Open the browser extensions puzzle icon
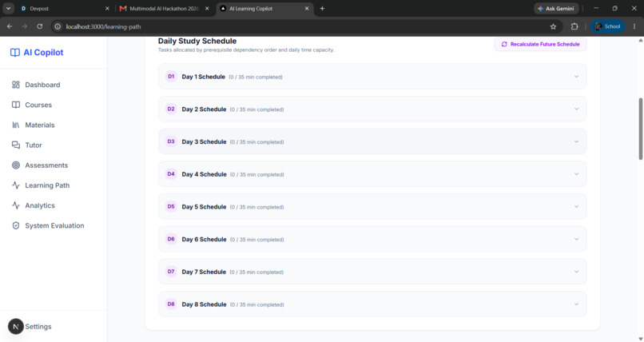This screenshot has width=644, height=342. (x=574, y=26)
